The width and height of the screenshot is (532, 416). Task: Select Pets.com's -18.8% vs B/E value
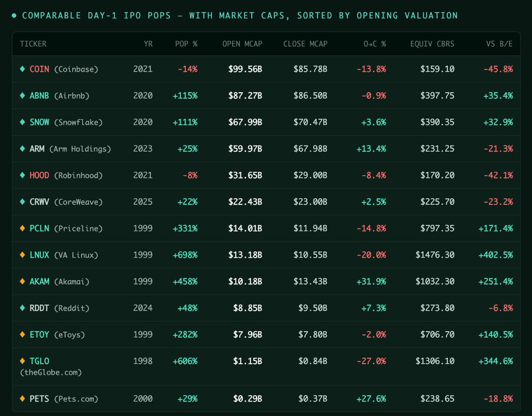[x=498, y=398]
